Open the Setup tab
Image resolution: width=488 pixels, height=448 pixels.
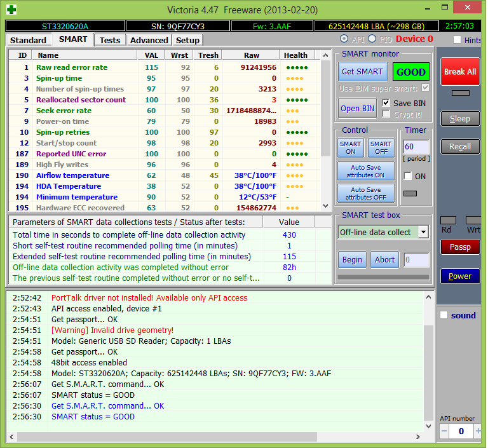pos(187,40)
